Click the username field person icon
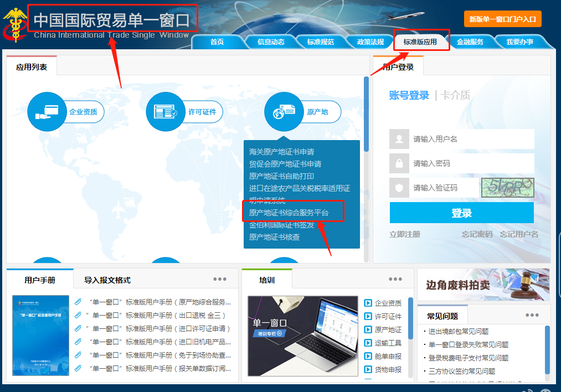Viewport: 561px width, 392px height. [399, 139]
